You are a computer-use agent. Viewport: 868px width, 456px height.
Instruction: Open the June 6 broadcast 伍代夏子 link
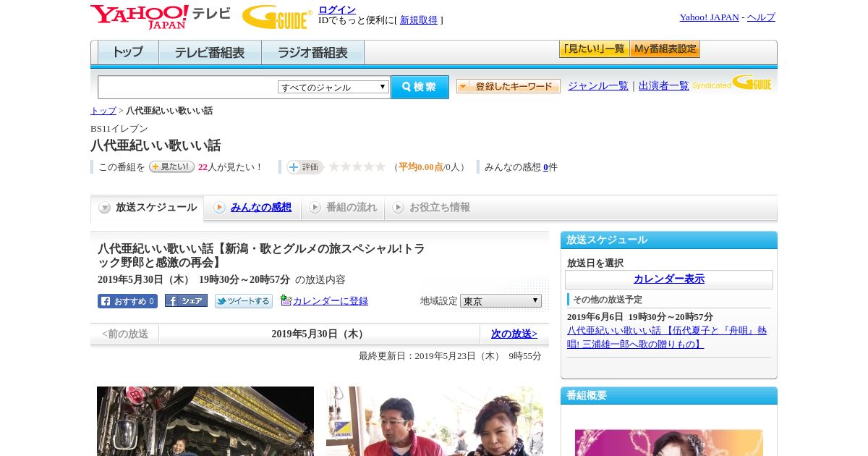[667, 337]
